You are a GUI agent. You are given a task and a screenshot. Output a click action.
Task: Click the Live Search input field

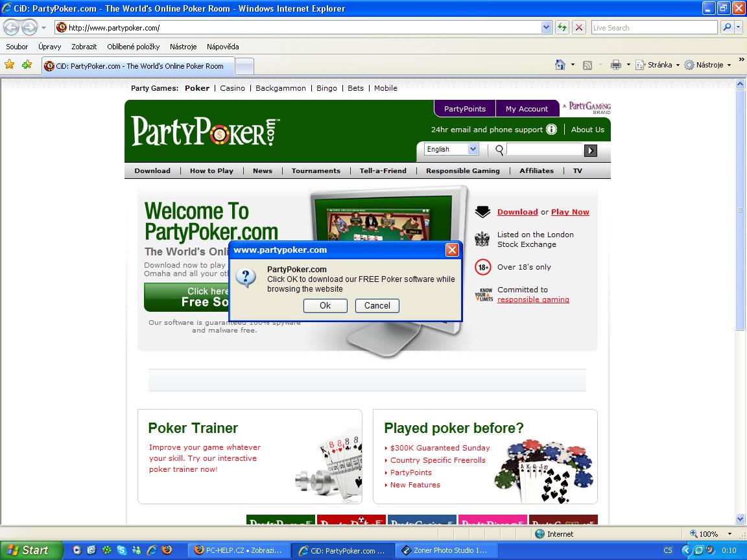[654, 28]
